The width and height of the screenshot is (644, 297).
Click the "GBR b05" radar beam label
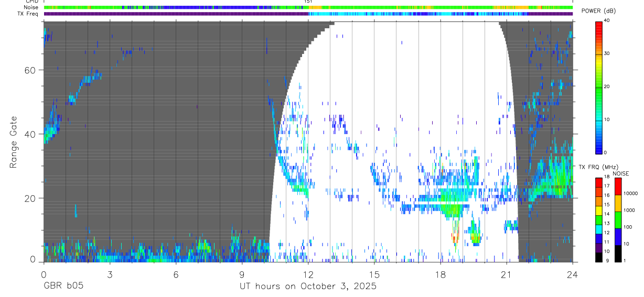pos(63,287)
